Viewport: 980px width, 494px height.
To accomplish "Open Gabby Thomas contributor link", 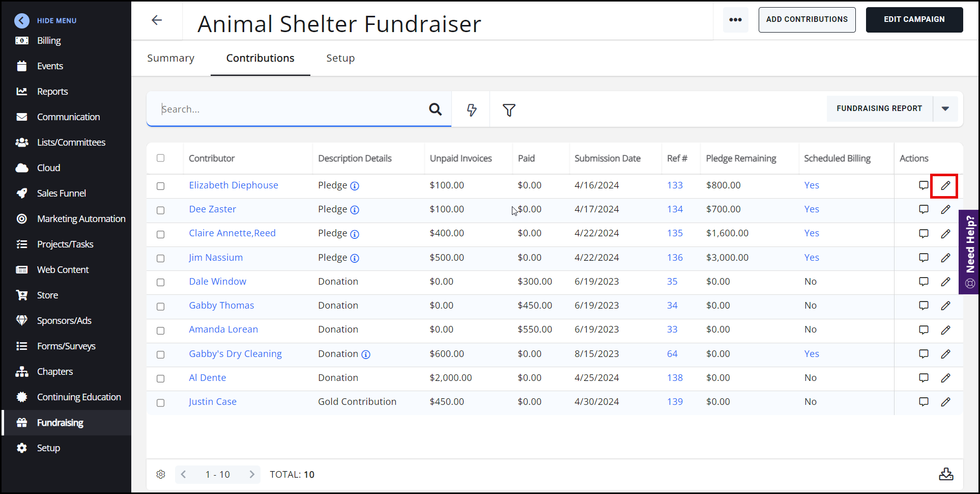I will coord(221,306).
